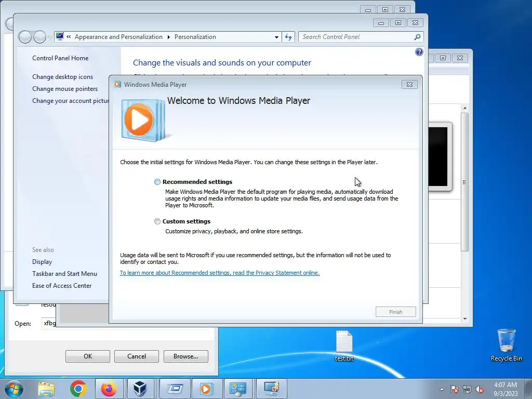The image size is (532, 399).
Task: Open Change your account picture link
Action: pyautogui.click(x=71, y=101)
